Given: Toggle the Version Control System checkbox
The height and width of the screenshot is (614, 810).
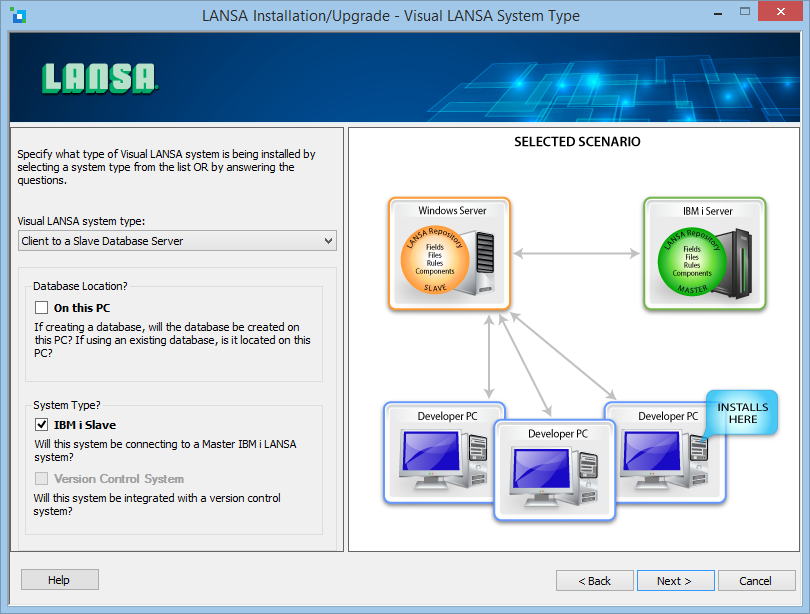Looking at the screenshot, I should pyautogui.click(x=42, y=479).
